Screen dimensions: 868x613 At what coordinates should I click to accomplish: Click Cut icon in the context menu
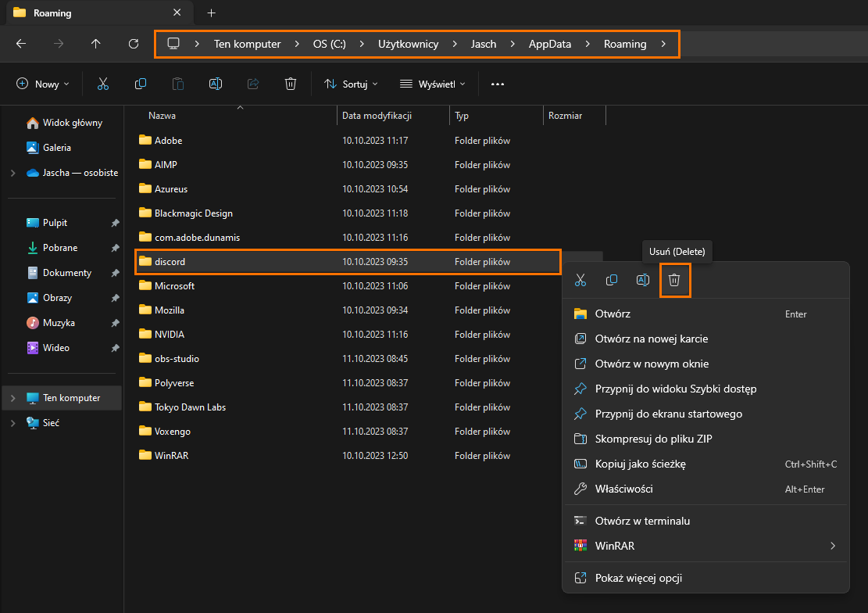tap(580, 281)
